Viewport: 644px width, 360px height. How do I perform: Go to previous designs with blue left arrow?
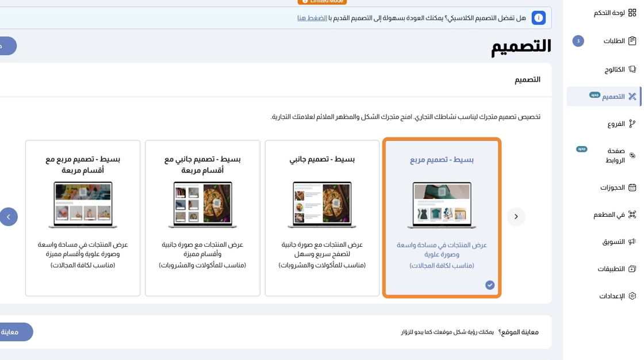point(9,217)
